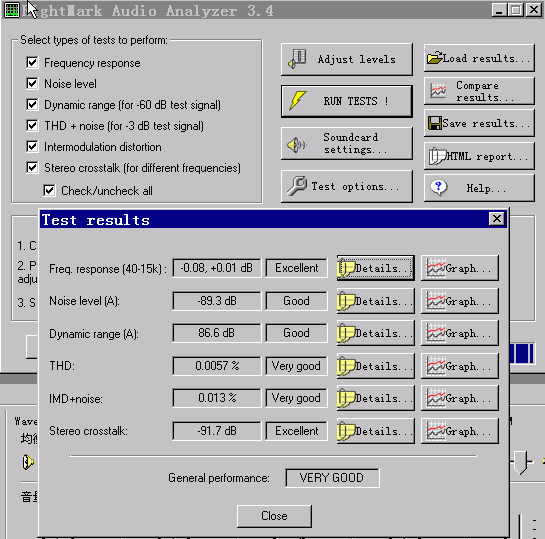Toggle THD + noise checkbox

[32, 125]
